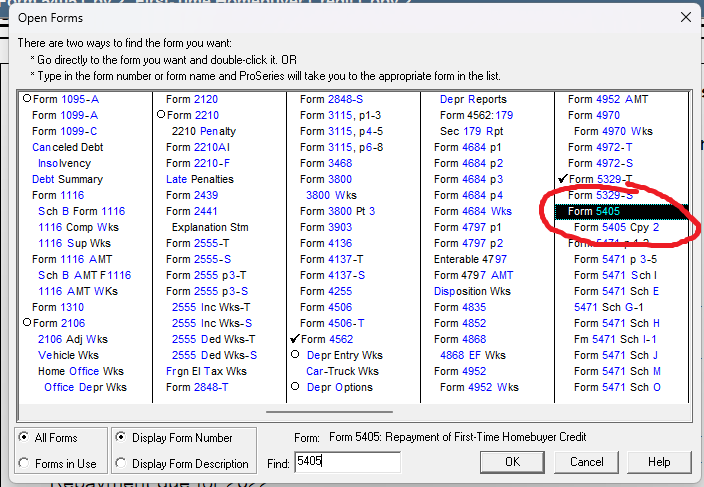704x487 pixels.
Task: Select the Forms in Use option
Action: pos(25,463)
